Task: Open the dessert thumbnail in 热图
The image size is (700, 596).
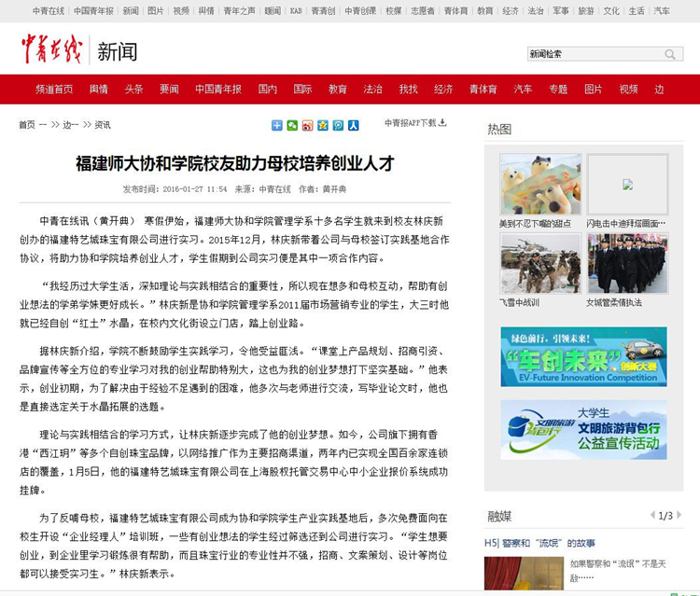Action: pos(540,185)
